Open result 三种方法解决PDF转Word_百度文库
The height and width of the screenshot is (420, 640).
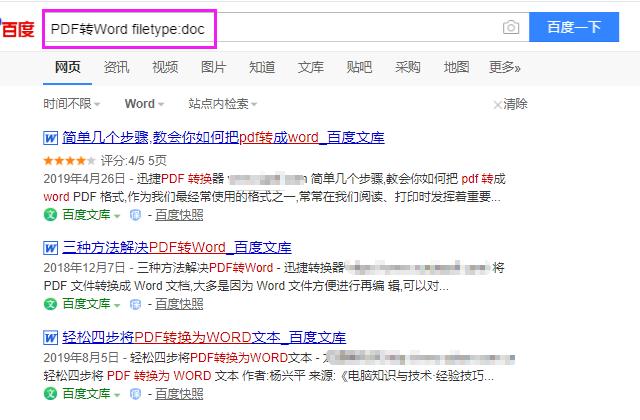click(177, 247)
